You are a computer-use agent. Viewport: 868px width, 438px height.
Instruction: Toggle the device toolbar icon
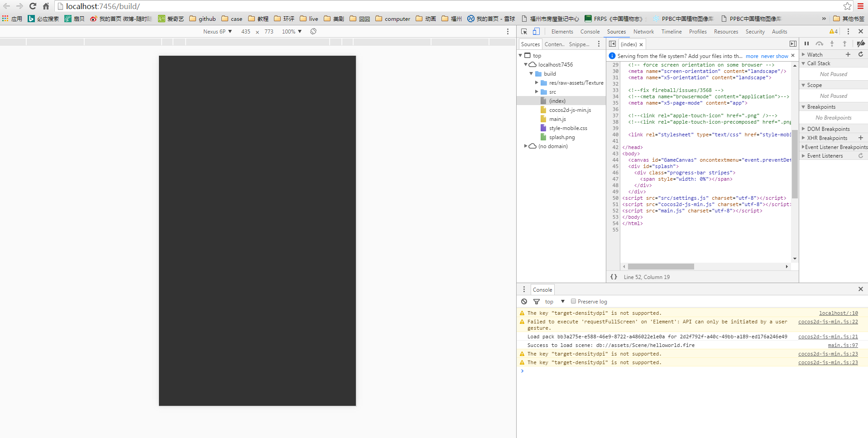click(x=536, y=31)
